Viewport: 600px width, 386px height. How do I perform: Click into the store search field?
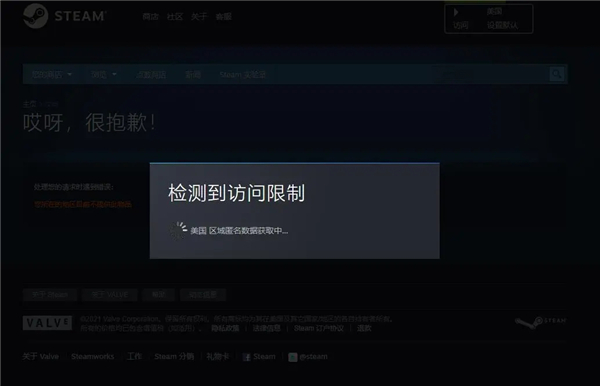pos(491,74)
